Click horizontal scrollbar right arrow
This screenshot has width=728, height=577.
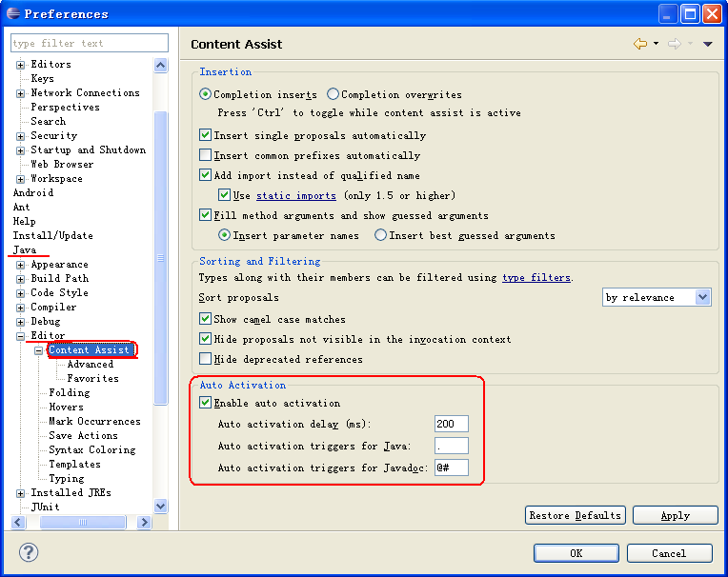point(145,523)
